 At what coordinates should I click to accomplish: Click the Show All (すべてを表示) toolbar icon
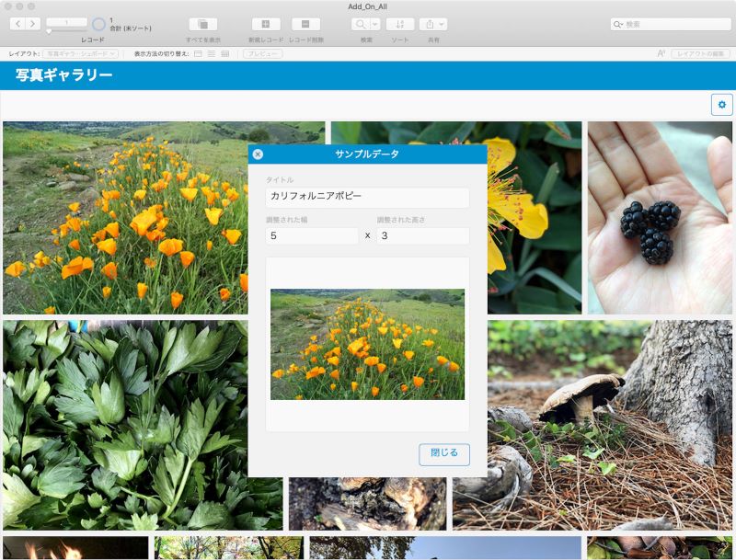[x=202, y=24]
